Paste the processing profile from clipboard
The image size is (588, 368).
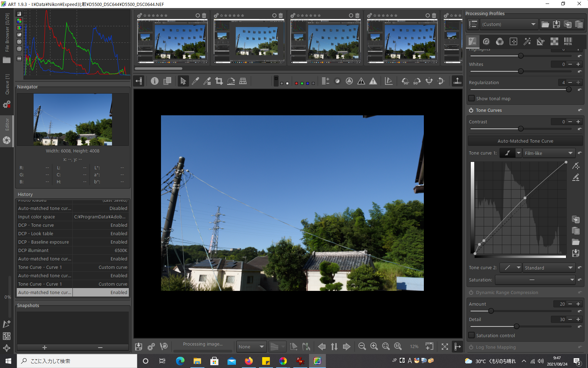pyautogui.click(x=579, y=24)
